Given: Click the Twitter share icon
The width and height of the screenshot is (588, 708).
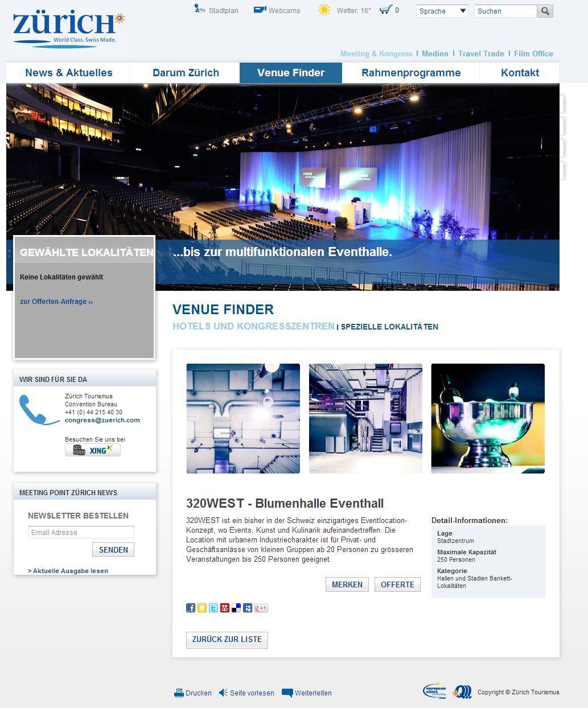Looking at the screenshot, I should [213, 608].
